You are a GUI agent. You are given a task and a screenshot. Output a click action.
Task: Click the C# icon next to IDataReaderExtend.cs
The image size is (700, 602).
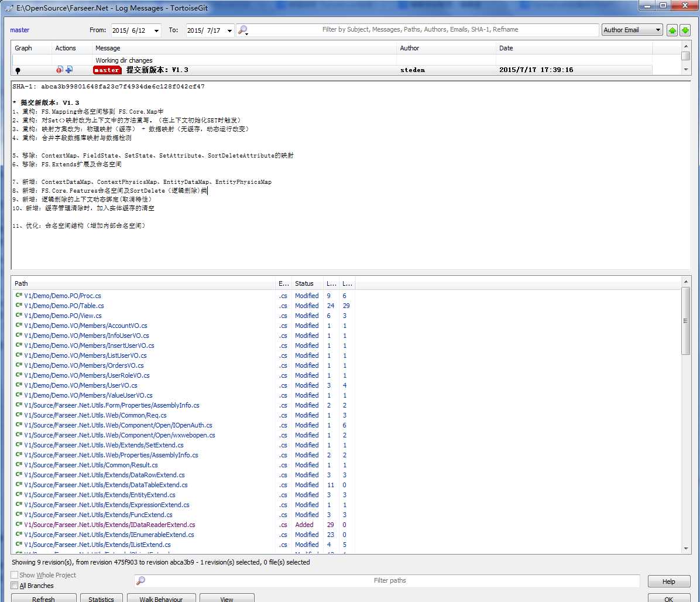click(x=19, y=524)
